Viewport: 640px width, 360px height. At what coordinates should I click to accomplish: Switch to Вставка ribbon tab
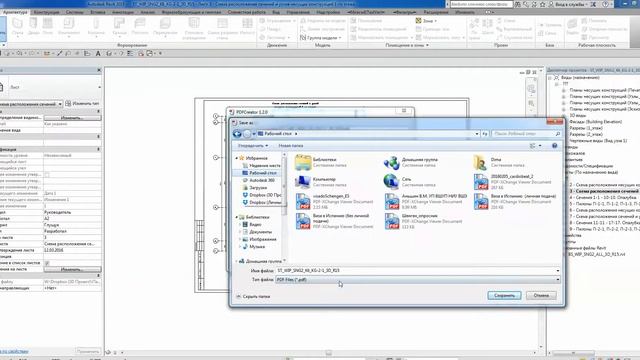coord(98,12)
